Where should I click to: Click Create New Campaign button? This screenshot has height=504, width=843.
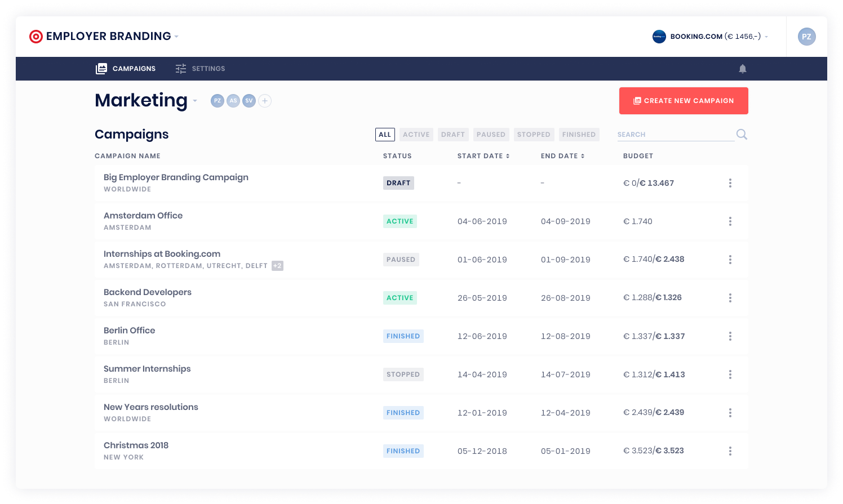(684, 101)
